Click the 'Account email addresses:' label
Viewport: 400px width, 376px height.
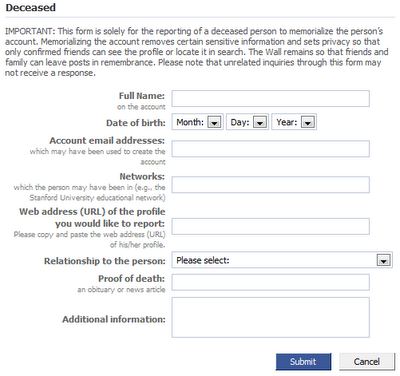click(x=107, y=141)
